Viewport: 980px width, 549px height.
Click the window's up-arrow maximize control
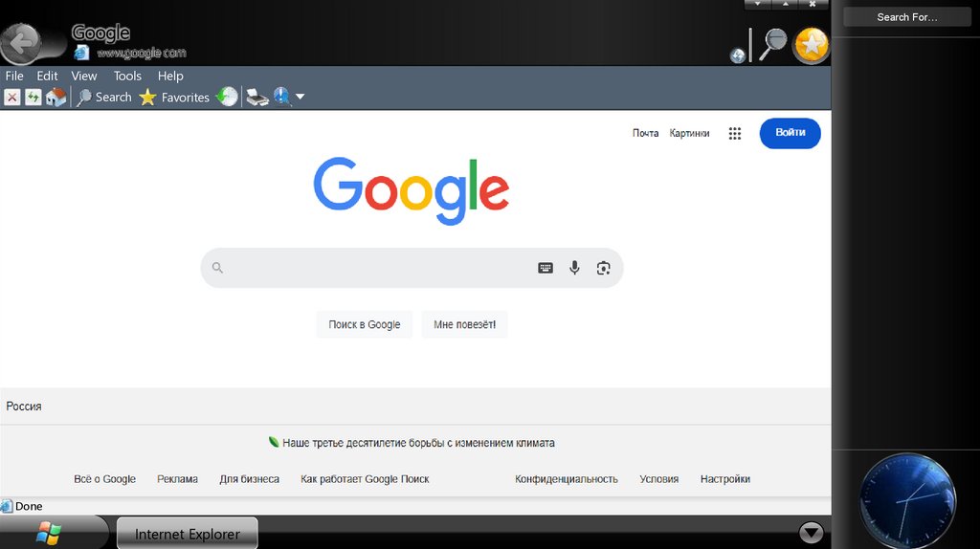tap(785, 5)
